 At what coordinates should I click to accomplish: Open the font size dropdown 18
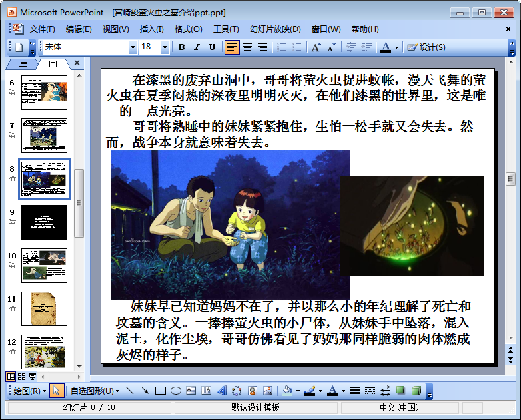tap(165, 47)
